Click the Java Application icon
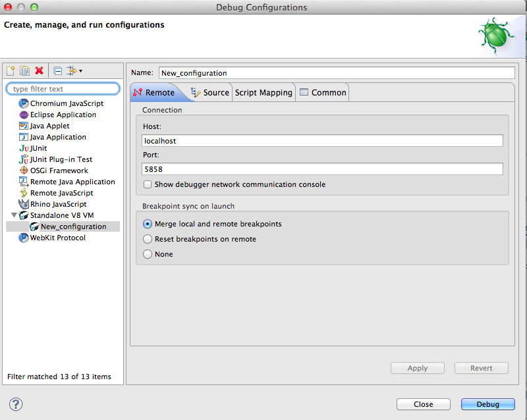 (x=24, y=137)
